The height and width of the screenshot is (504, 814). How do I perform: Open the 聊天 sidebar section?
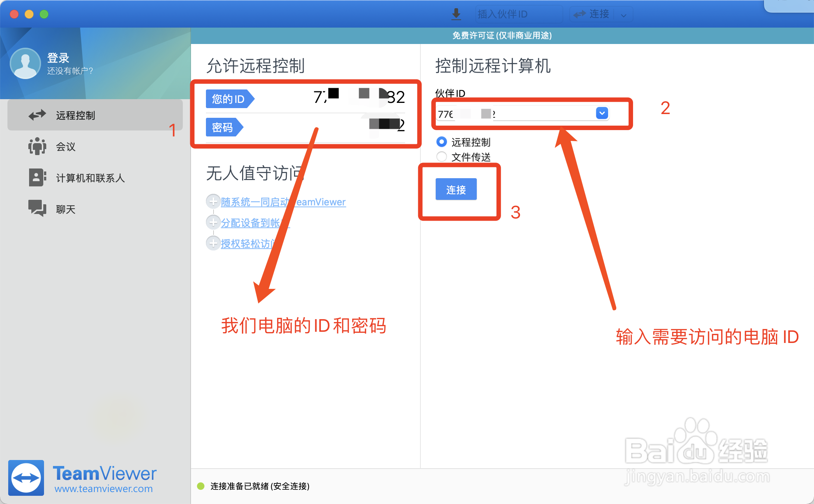point(66,209)
